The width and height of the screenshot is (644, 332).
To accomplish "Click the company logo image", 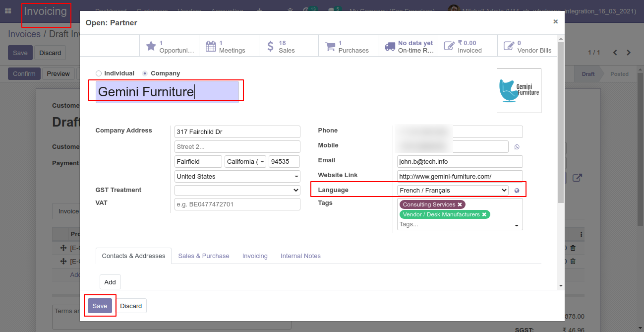I will click(519, 91).
